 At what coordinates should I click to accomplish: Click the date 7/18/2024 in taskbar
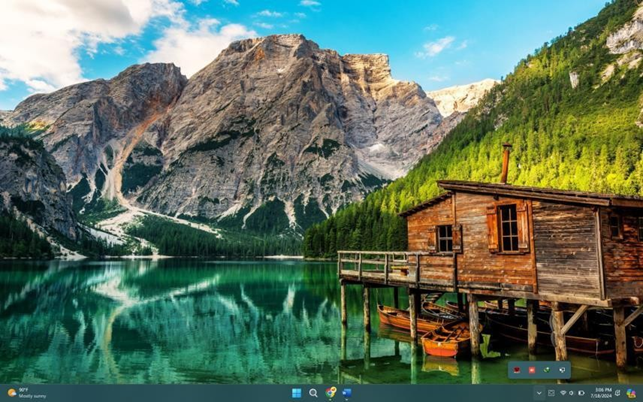click(x=603, y=396)
